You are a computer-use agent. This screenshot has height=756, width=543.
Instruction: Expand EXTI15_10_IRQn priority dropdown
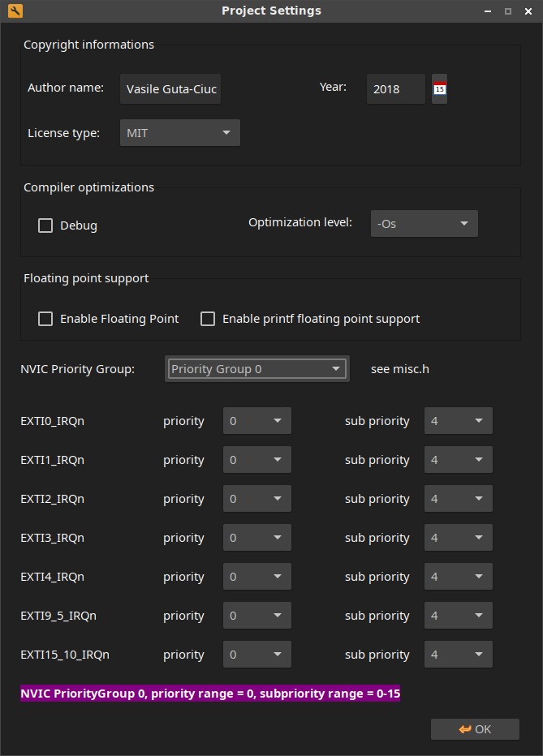tap(256, 655)
